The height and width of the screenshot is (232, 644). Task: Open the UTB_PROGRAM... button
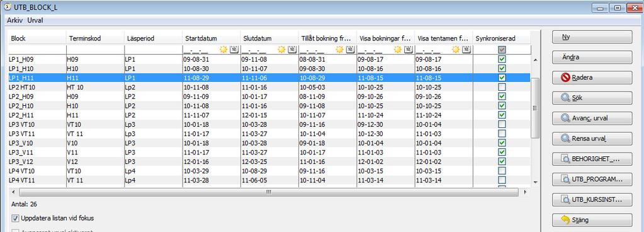592,179
